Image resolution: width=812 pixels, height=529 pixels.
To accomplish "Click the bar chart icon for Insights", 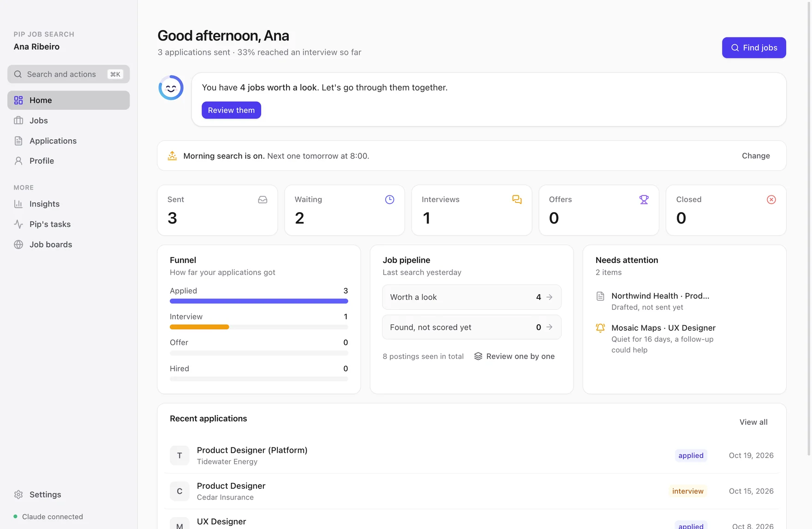I will [18, 204].
